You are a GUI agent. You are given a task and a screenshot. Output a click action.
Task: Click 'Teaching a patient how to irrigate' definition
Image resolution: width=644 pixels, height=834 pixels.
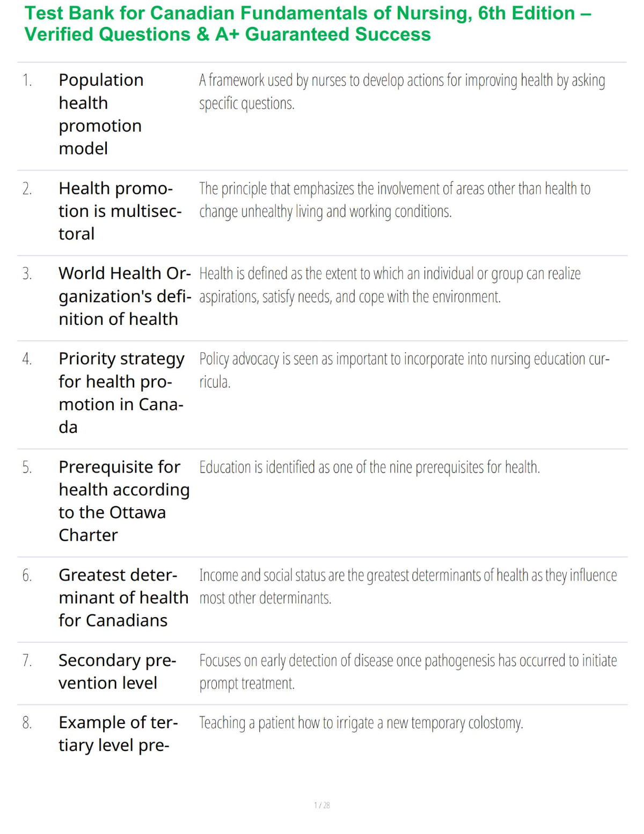tap(361, 723)
